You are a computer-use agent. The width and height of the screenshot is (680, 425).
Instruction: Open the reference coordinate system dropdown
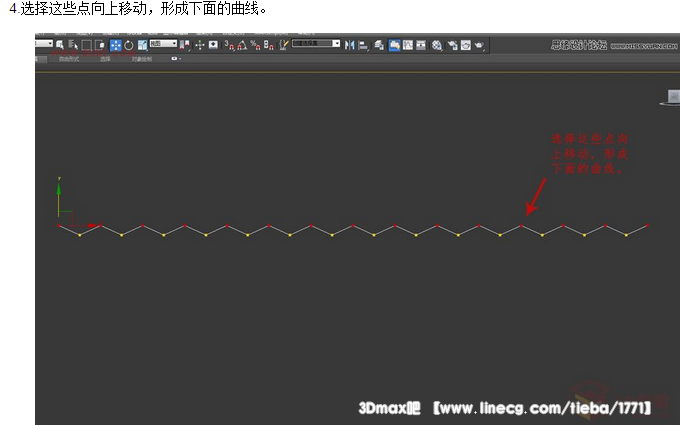pyautogui.click(x=163, y=43)
